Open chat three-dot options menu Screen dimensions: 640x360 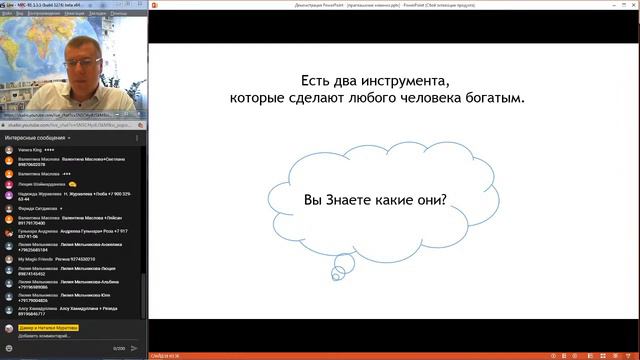click(137, 138)
